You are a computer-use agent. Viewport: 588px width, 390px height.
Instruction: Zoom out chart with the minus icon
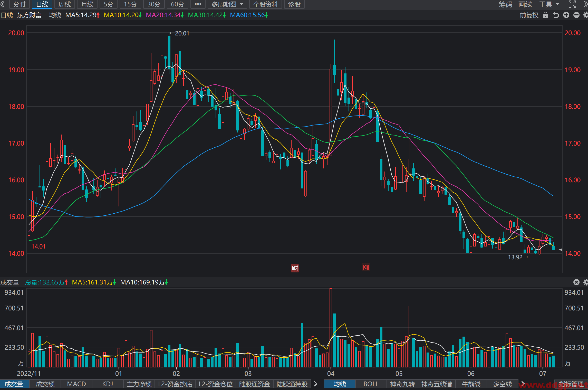click(x=576, y=15)
